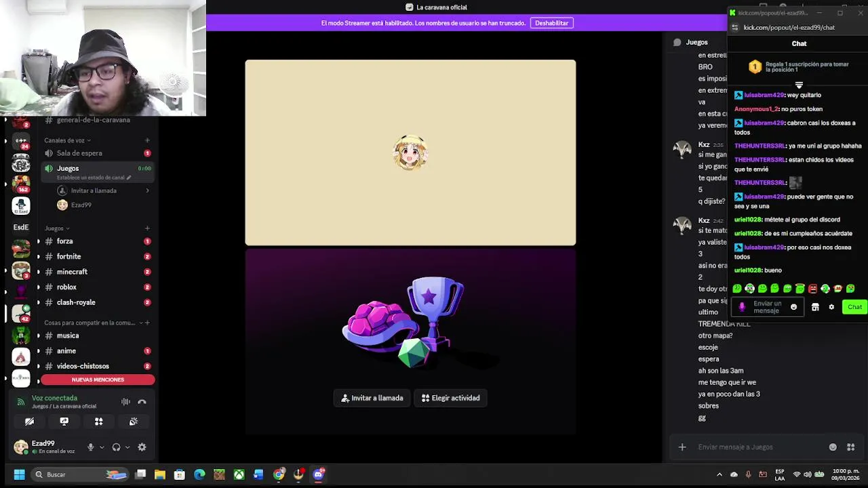Open Kick chat settings gear
Viewport: 868px width, 488px height.
pyautogui.click(x=831, y=307)
